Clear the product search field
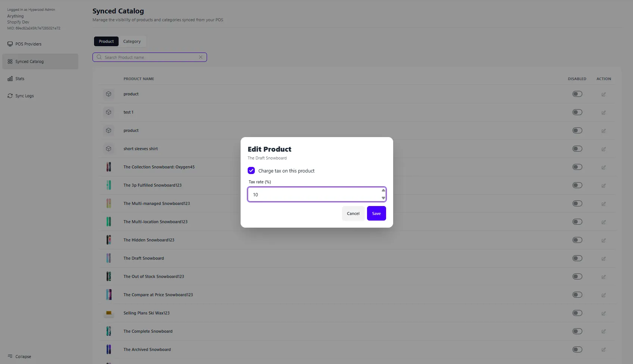Screen dimensions: 633x364 point(201,57)
